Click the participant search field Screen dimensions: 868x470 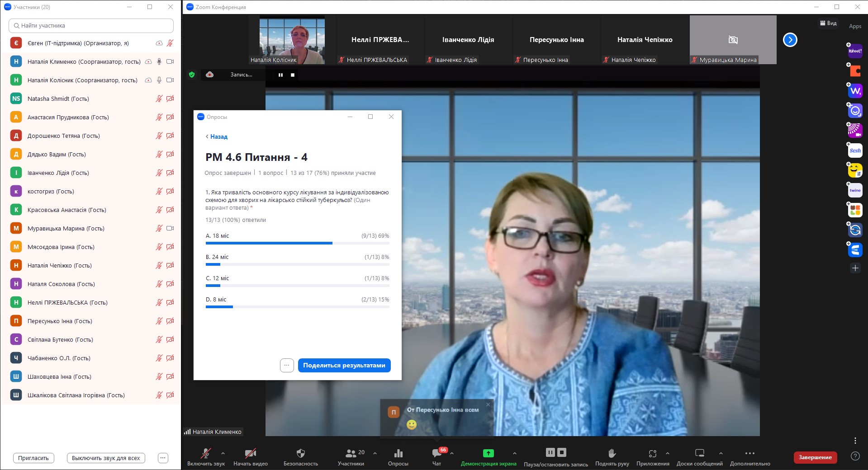[x=91, y=26]
